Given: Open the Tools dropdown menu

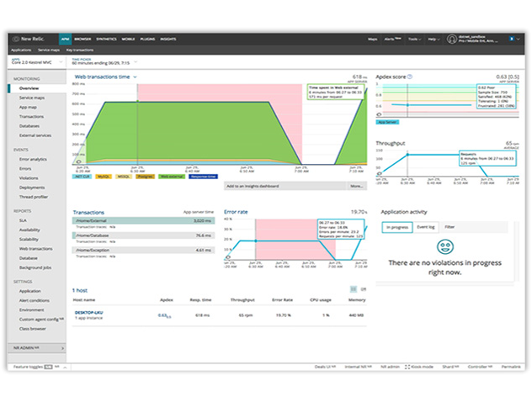Looking at the screenshot, I should [x=414, y=39].
